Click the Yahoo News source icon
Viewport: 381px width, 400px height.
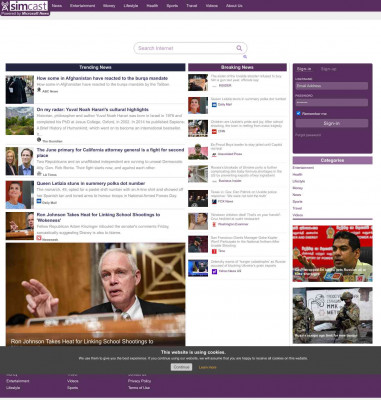pos(214,271)
